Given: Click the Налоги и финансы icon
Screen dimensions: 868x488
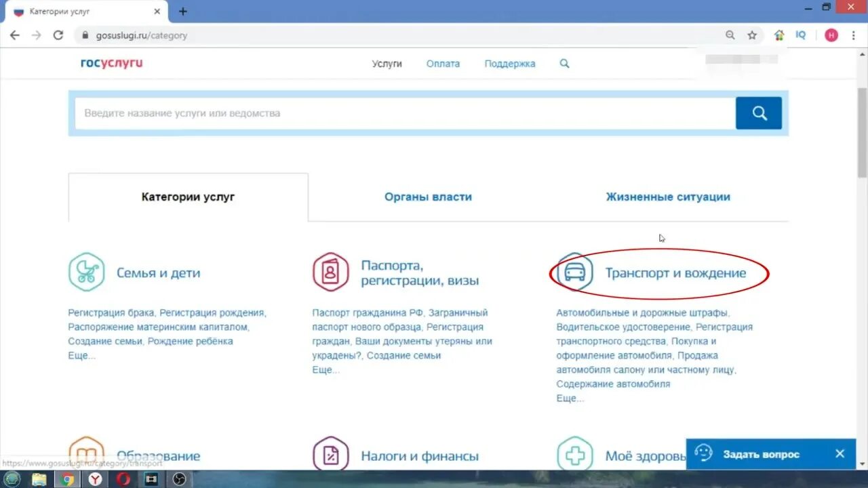Looking at the screenshot, I should [x=330, y=453].
